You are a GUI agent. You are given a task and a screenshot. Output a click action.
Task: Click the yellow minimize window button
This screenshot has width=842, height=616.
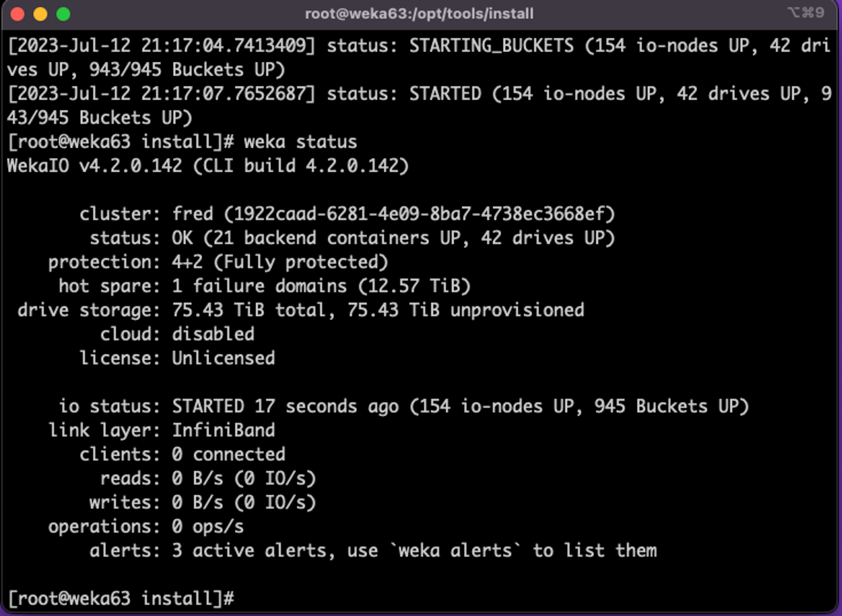point(41,14)
